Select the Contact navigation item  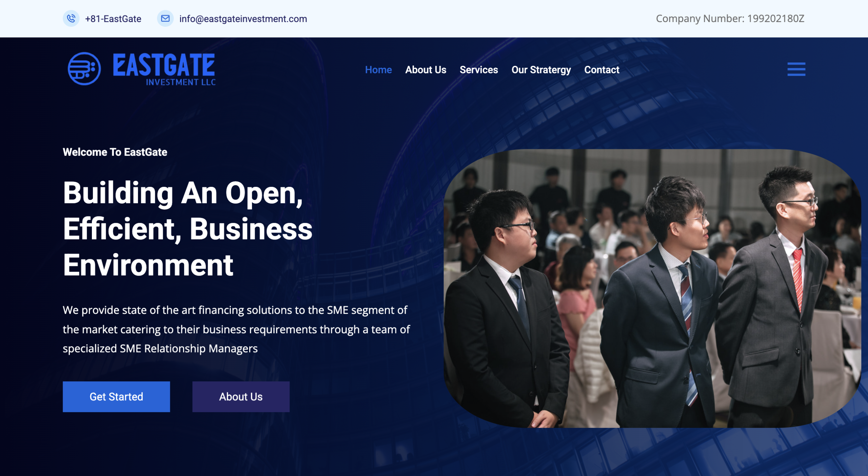tap(601, 70)
